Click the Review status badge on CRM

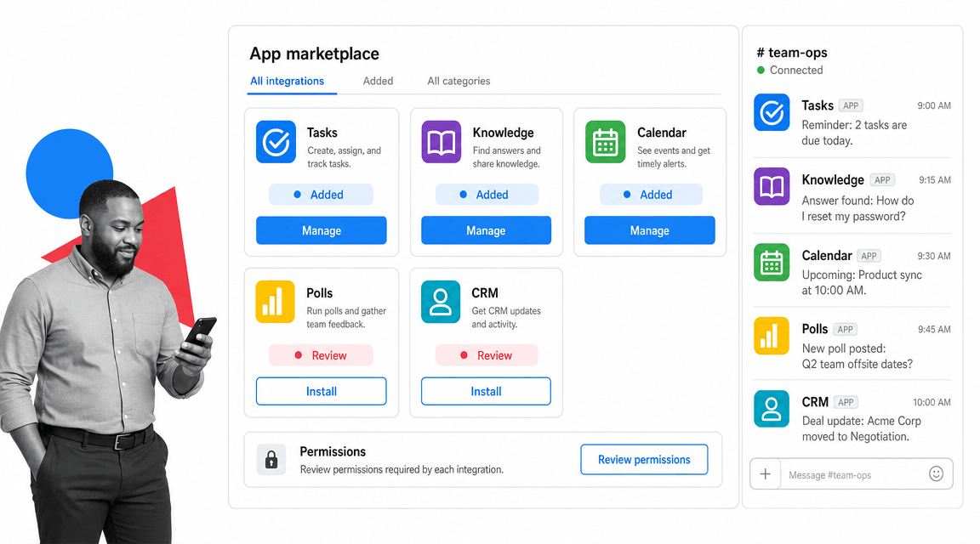tap(487, 355)
